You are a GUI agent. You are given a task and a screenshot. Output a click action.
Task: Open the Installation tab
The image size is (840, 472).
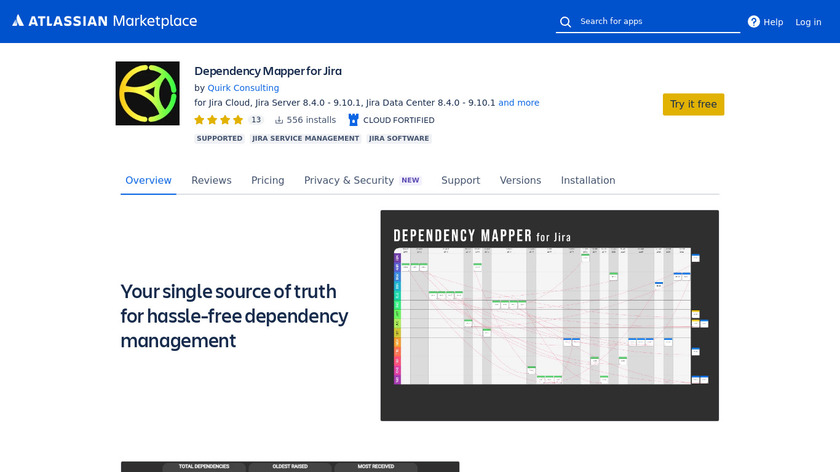(x=587, y=180)
